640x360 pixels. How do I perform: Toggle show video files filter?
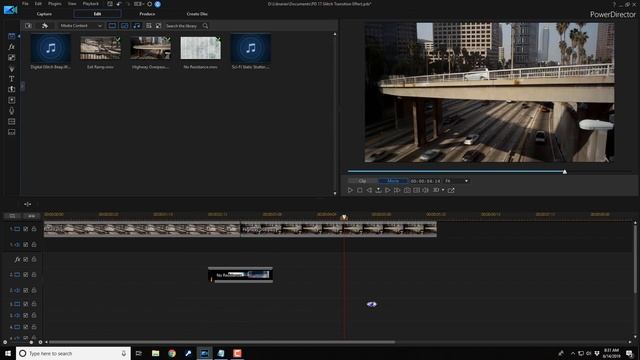pyautogui.click(x=112, y=26)
